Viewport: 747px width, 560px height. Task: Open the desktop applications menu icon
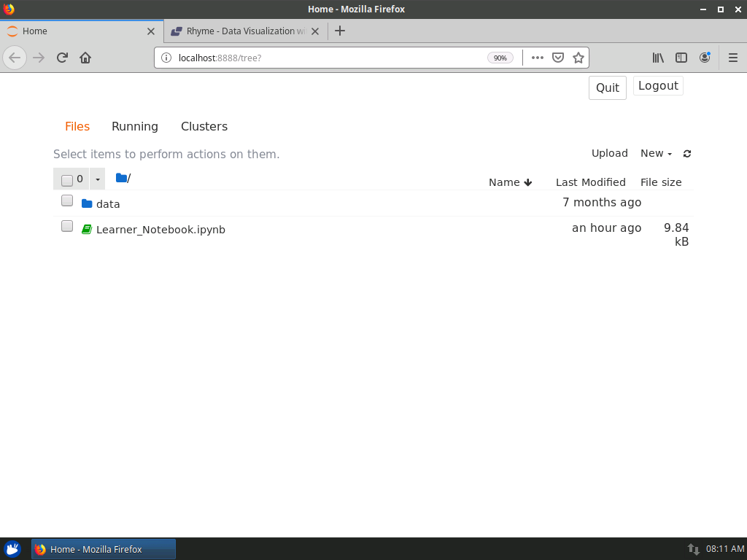[12, 549]
